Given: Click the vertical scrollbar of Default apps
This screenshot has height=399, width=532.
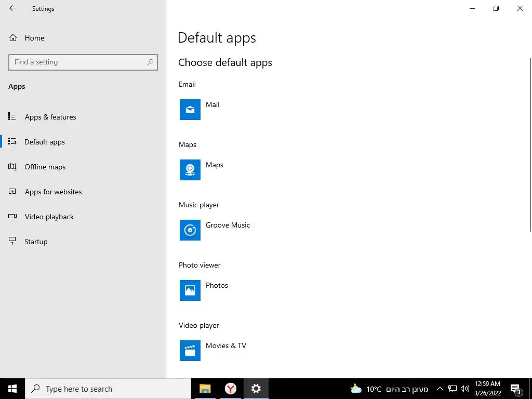Looking at the screenshot, I should (530, 145).
